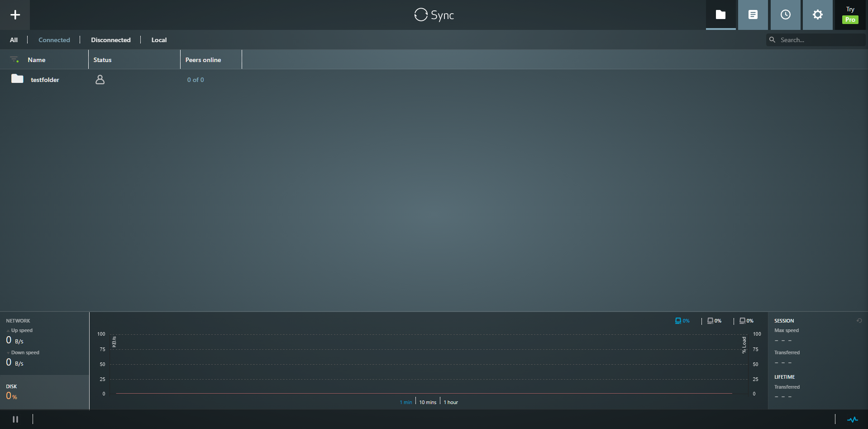Open the Settings gear icon

coord(817,15)
